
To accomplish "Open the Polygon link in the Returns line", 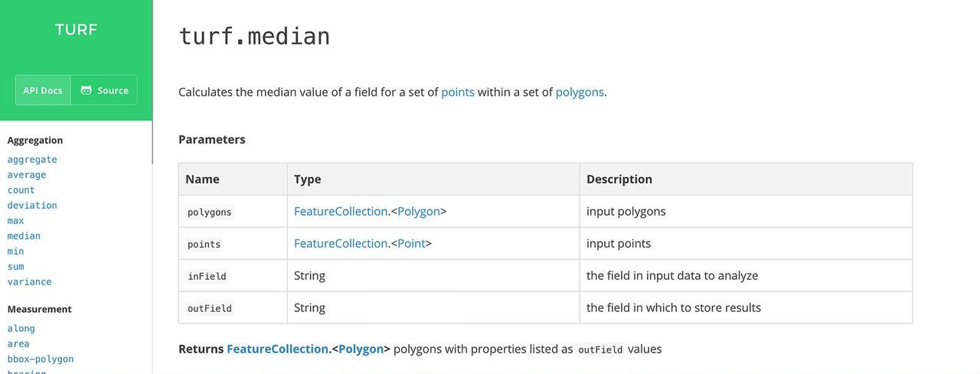I will click(361, 349).
